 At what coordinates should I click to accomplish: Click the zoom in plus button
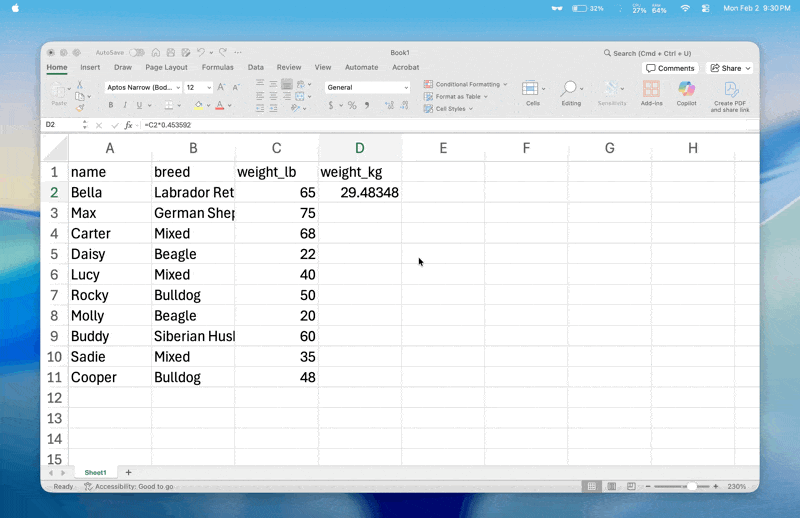[716, 486]
